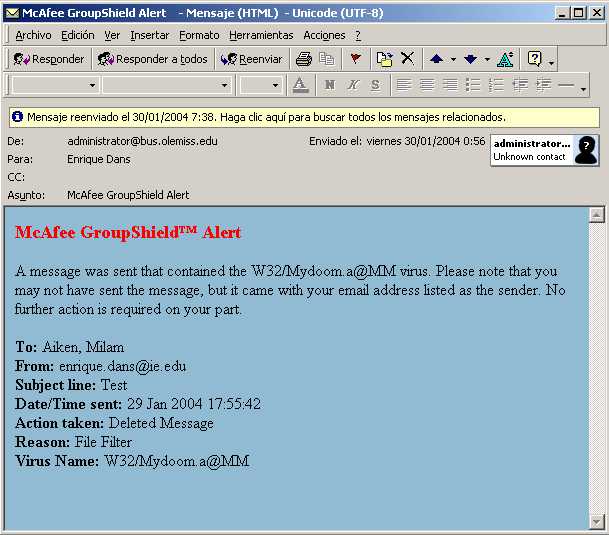Click the move to folder icon
The width and height of the screenshot is (609, 535).
pyautogui.click(x=385, y=59)
